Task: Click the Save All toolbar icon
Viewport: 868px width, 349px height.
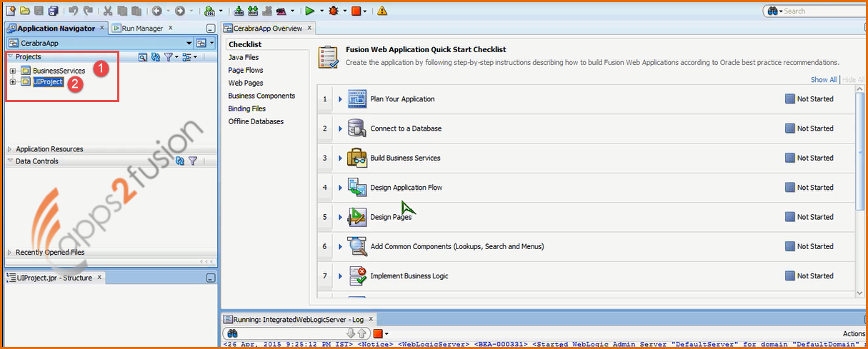Action: tap(53, 11)
